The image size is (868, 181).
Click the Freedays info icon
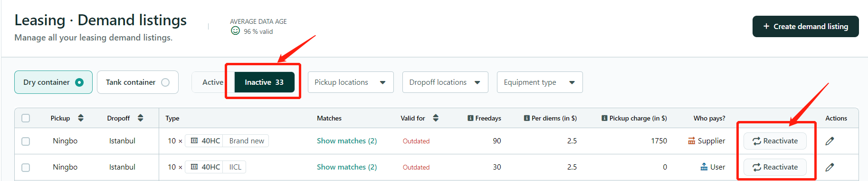point(470,118)
